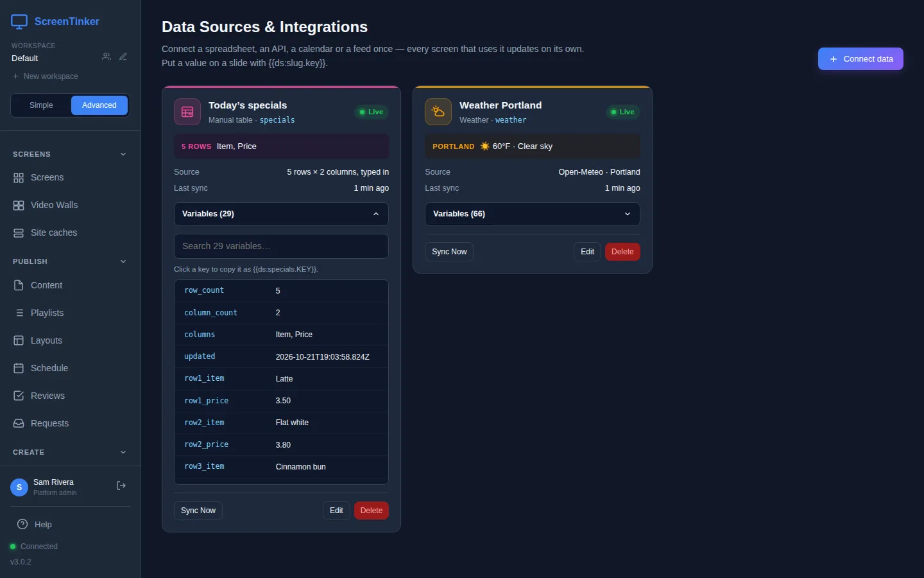Copy the row1_item variable key
This screenshot has width=924, height=578.
tap(204, 379)
